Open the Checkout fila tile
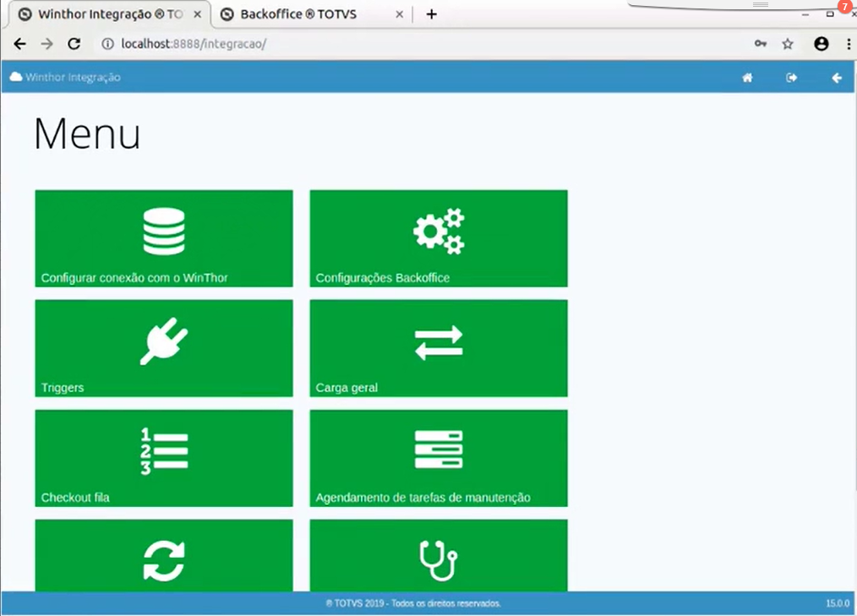The height and width of the screenshot is (616, 857). coord(164,458)
